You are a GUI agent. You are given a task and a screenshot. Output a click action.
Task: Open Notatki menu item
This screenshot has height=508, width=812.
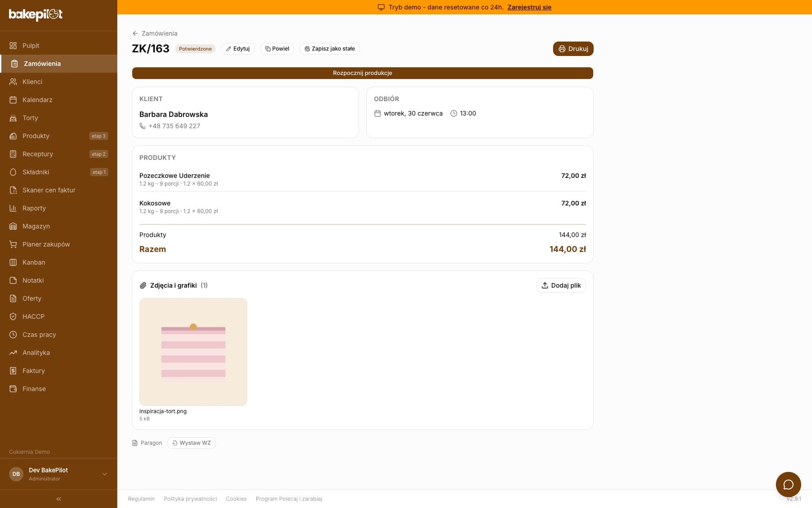(x=59, y=280)
